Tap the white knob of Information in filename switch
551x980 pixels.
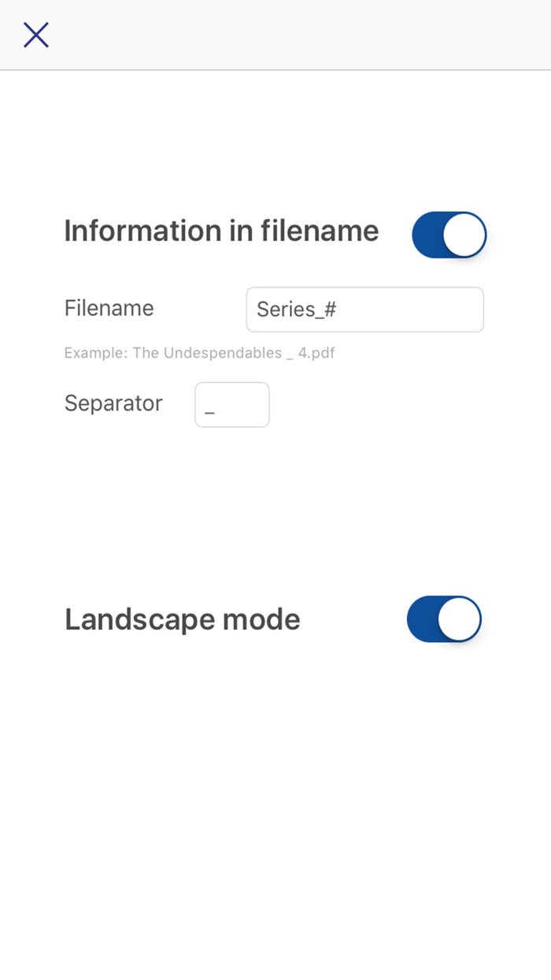tap(464, 235)
